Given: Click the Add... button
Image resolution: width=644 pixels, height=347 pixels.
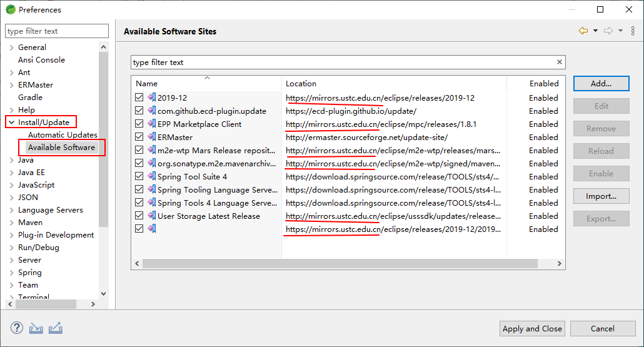Looking at the screenshot, I should [x=601, y=83].
